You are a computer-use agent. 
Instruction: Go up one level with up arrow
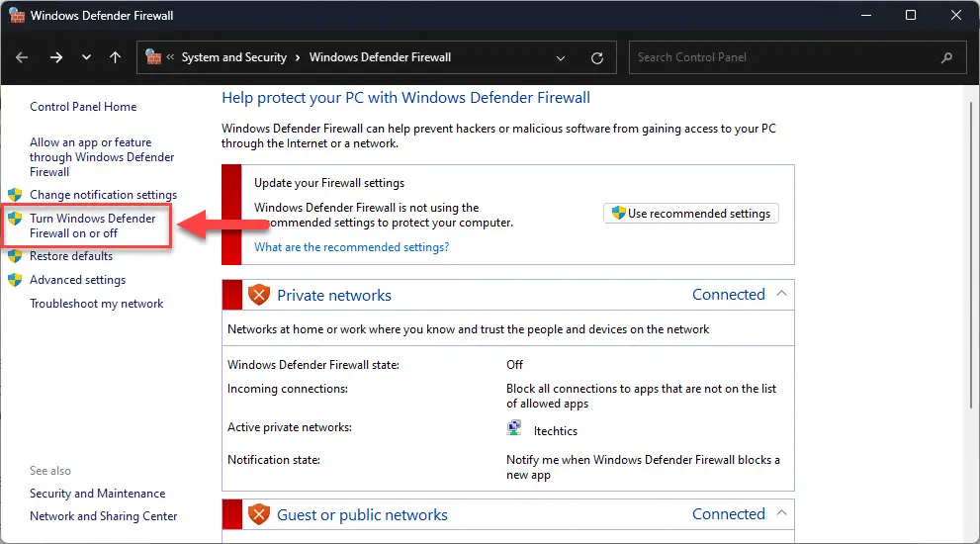tap(115, 57)
